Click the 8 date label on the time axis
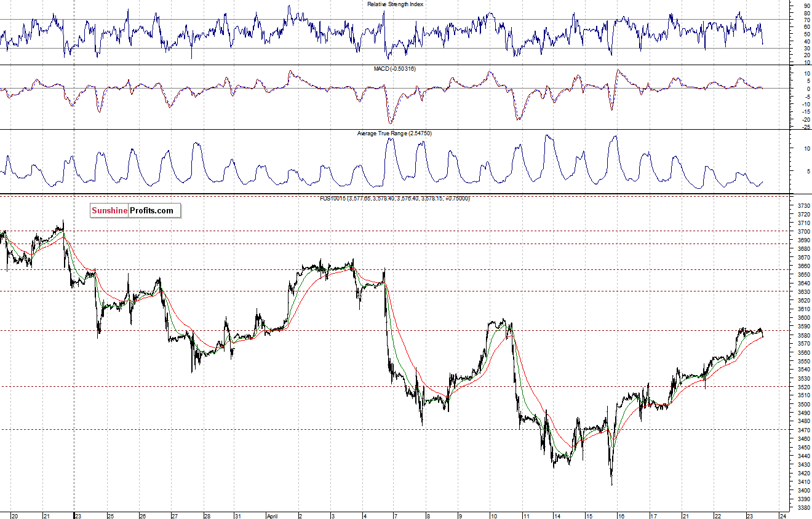Viewport: 812px width, 519px height. (x=428, y=516)
